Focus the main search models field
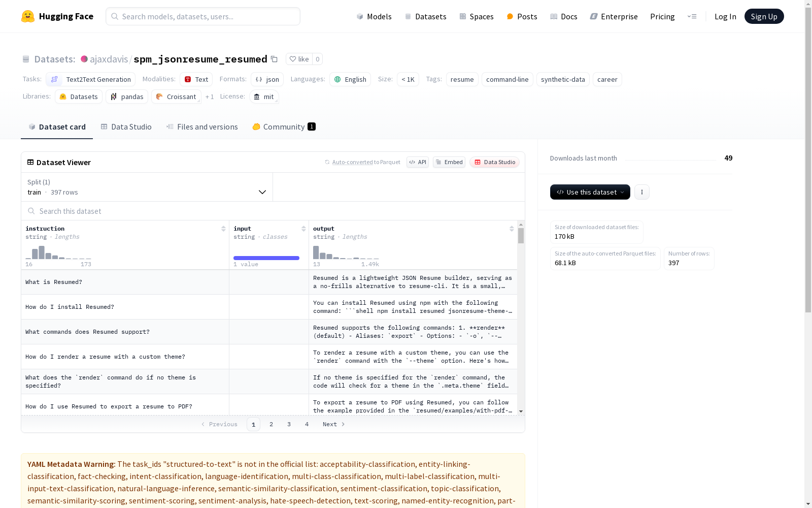 (x=203, y=16)
